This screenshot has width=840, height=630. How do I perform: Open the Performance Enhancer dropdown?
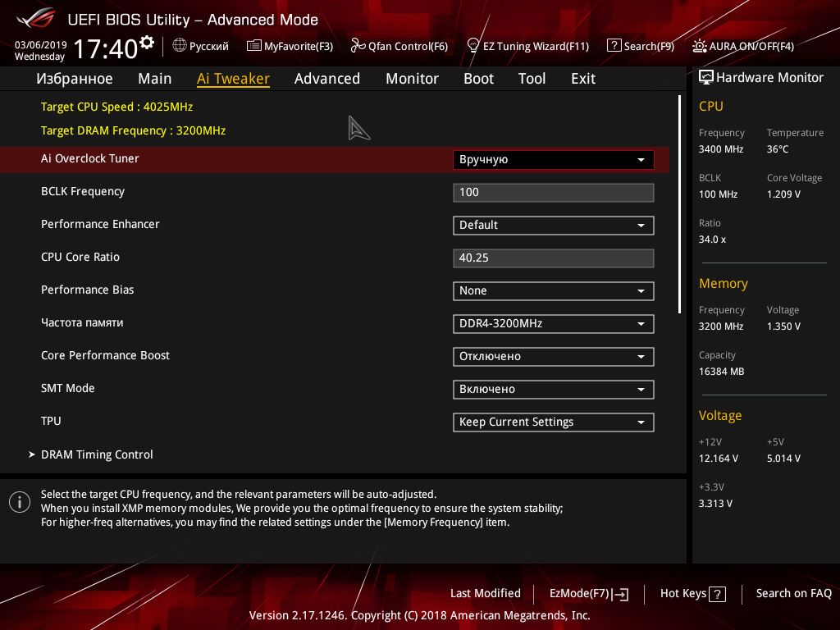554,225
